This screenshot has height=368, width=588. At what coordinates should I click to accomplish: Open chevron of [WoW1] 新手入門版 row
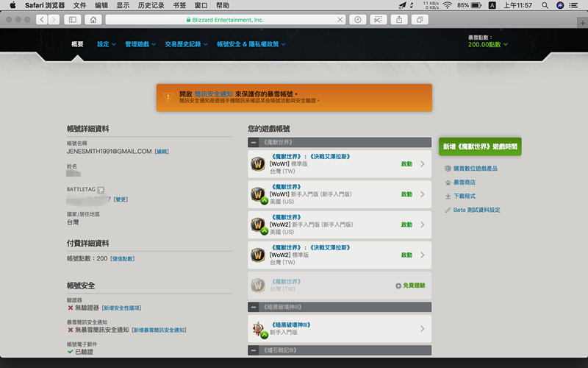point(422,194)
